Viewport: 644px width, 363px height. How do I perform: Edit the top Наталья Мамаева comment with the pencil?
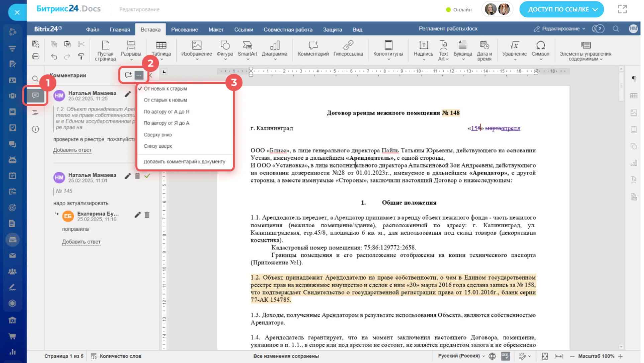coord(128,94)
